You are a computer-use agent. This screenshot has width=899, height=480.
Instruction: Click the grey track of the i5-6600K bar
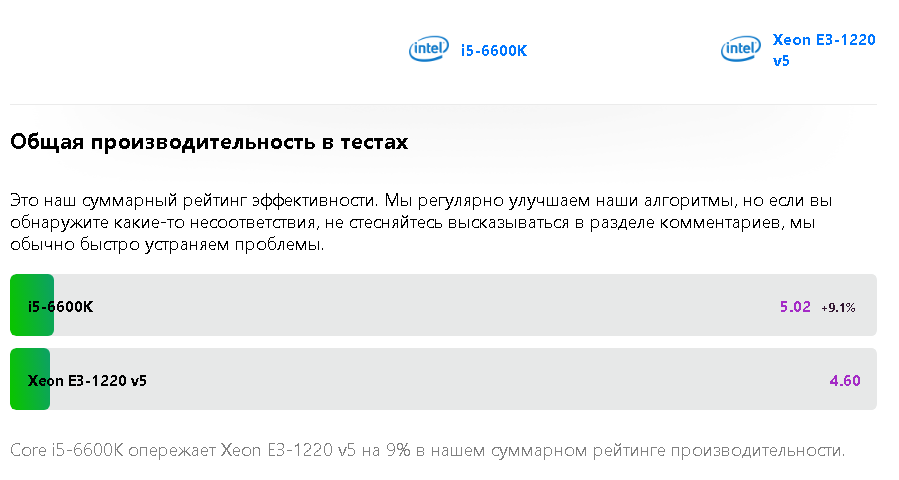(420, 306)
